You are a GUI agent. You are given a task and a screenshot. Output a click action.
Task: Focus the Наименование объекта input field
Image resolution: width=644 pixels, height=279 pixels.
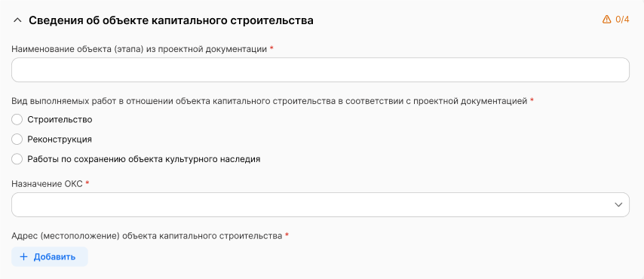click(x=320, y=70)
